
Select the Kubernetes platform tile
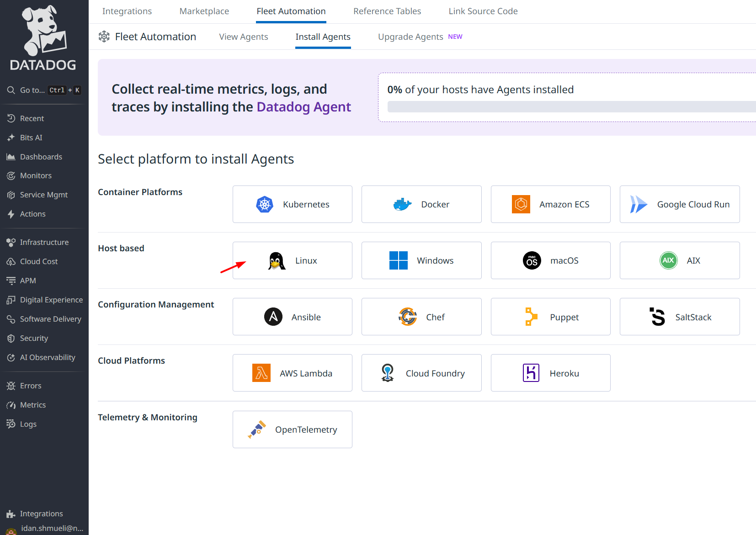pos(292,204)
